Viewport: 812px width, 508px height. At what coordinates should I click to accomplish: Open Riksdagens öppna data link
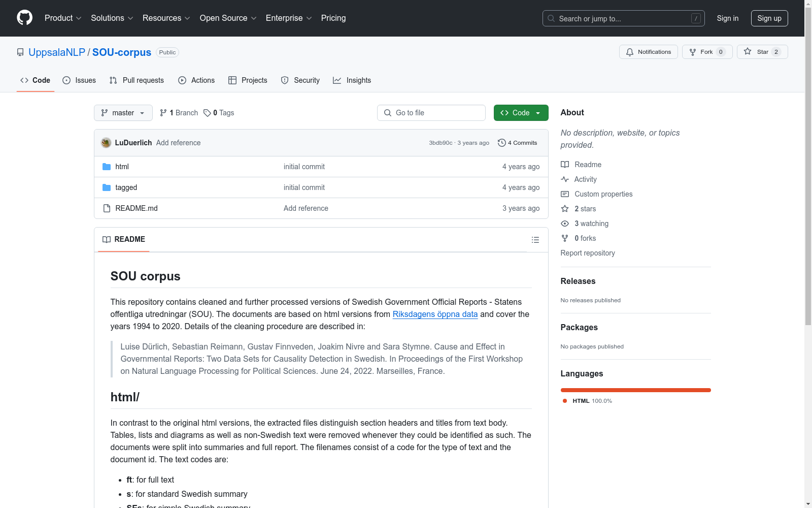tap(435, 314)
